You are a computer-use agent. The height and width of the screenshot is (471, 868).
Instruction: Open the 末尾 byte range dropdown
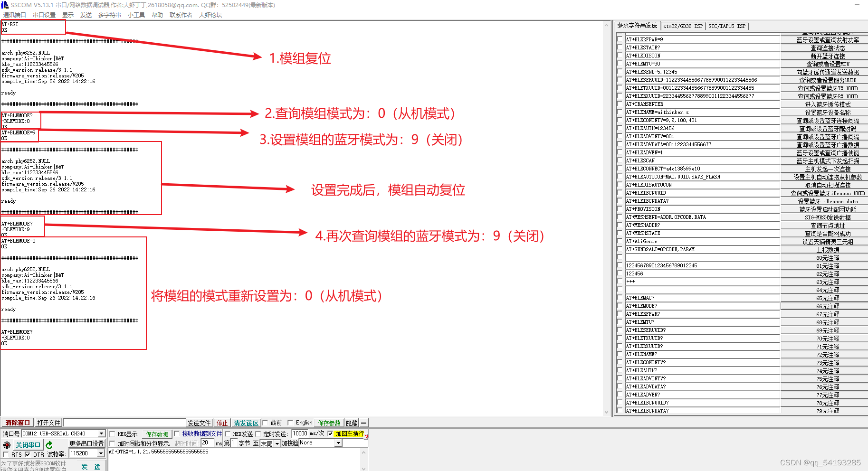[277, 443]
